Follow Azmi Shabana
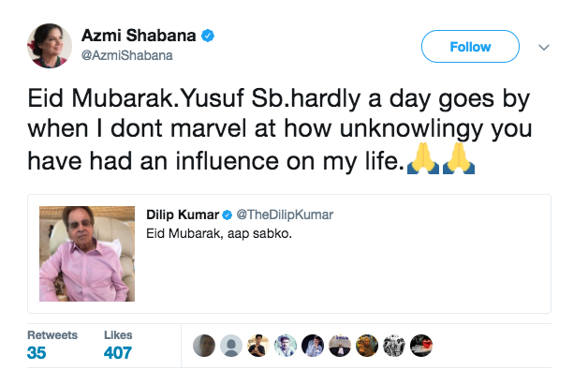588x370 pixels. [x=470, y=47]
